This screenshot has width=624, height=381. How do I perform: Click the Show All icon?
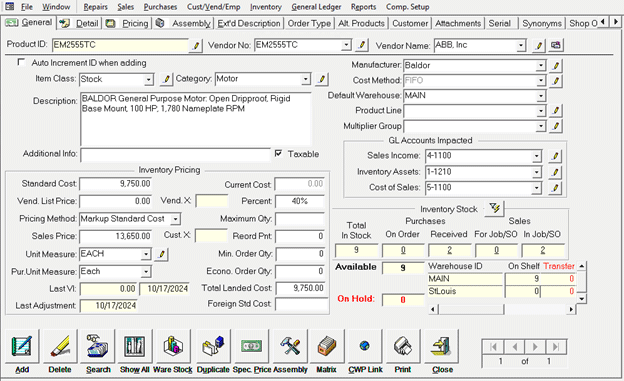coord(135,346)
